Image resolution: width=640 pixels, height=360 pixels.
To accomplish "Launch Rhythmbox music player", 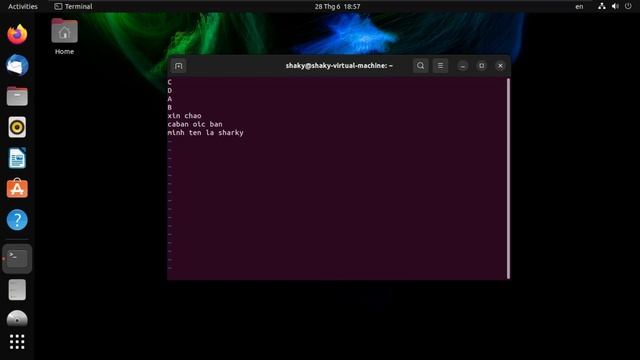I will (17, 127).
